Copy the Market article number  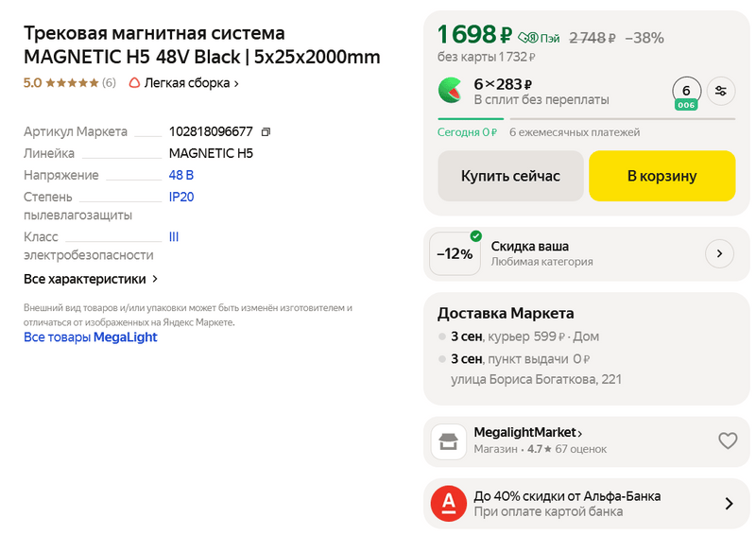pos(266,131)
